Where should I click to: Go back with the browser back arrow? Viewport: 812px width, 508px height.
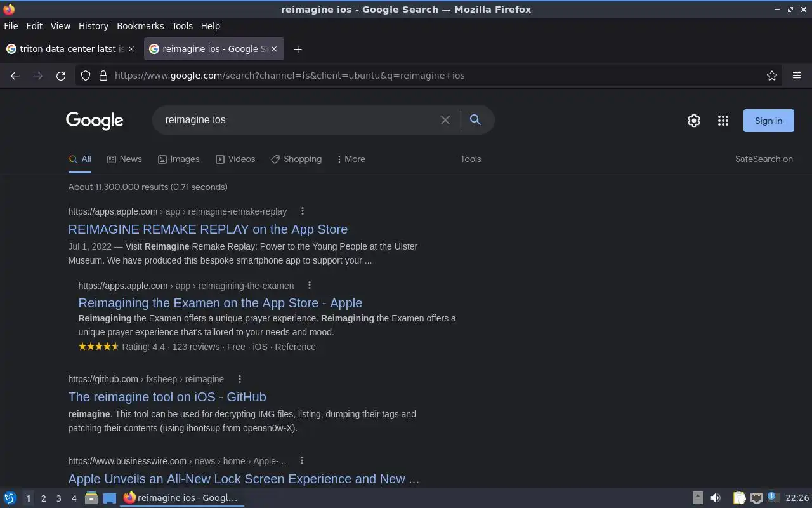[x=15, y=76]
